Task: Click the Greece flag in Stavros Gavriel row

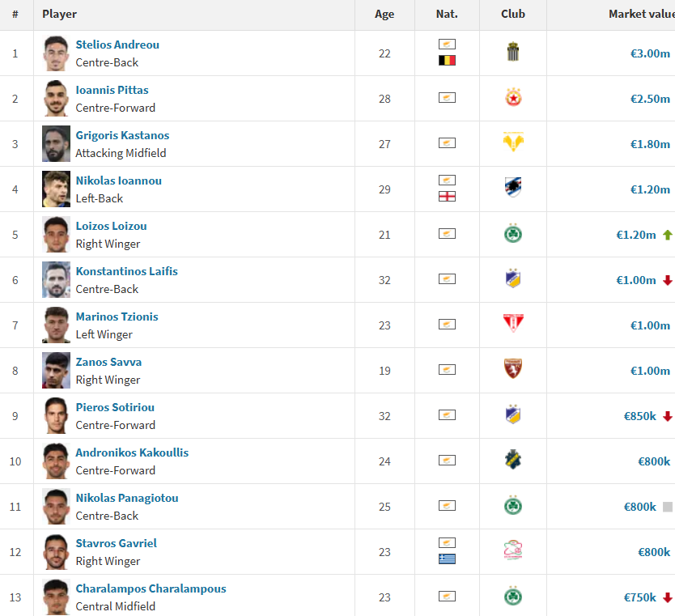Action: (447, 559)
